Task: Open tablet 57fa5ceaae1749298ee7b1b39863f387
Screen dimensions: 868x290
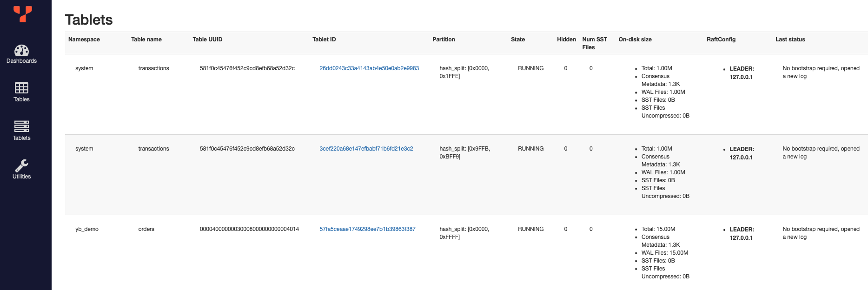Action: point(367,229)
